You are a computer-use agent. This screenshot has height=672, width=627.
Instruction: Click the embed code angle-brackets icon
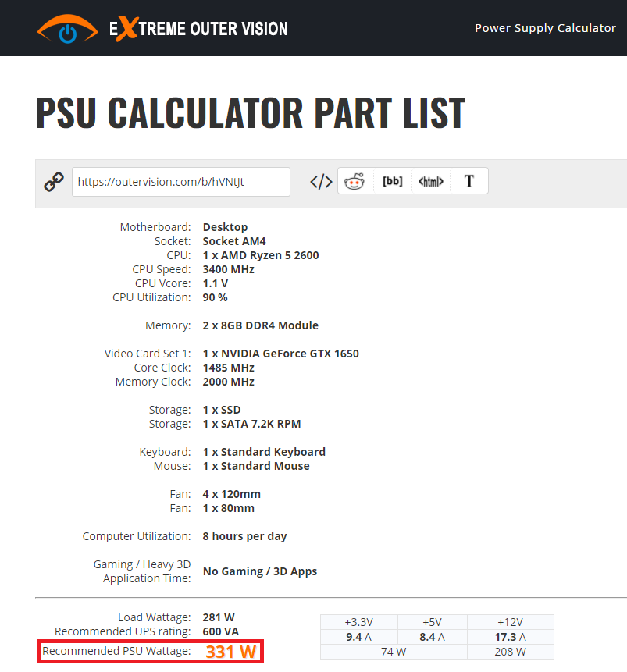click(x=321, y=182)
